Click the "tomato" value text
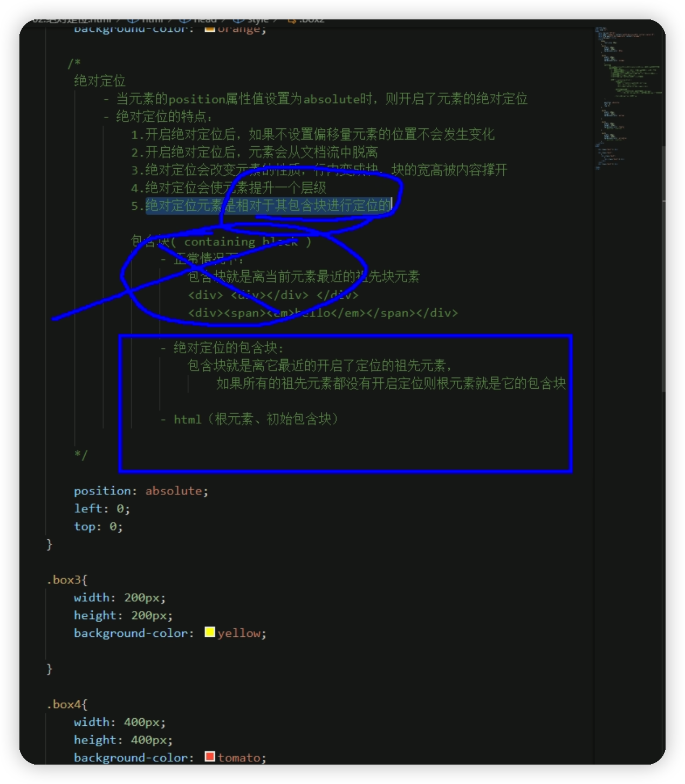The width and height of the screenshot is (685, 784). 239,758
